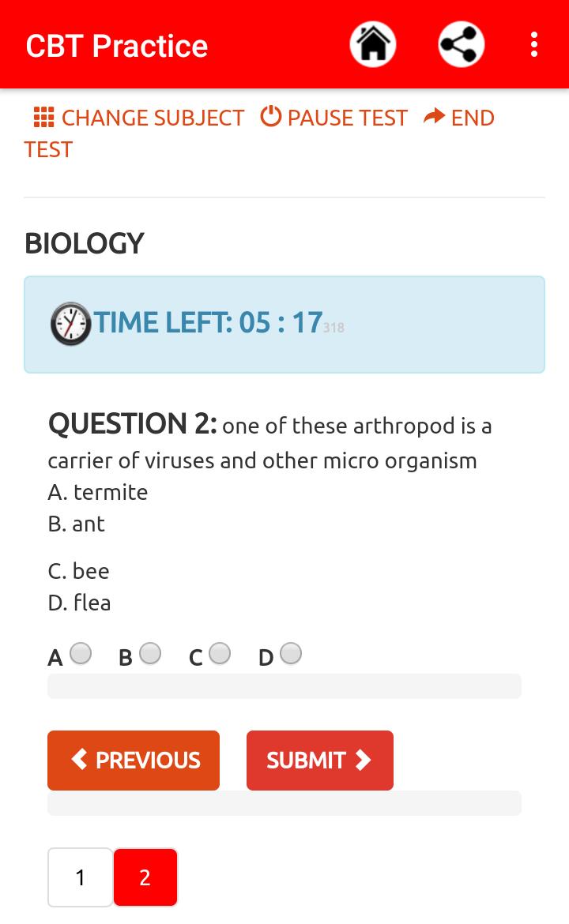
Task: Select question 2 page button
Action: [x=145, y=877]
